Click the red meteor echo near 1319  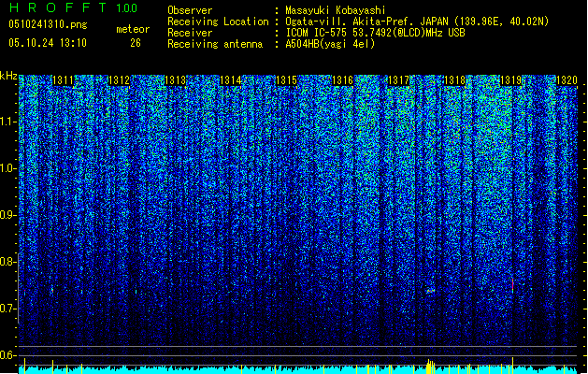[x=512, y=284]
